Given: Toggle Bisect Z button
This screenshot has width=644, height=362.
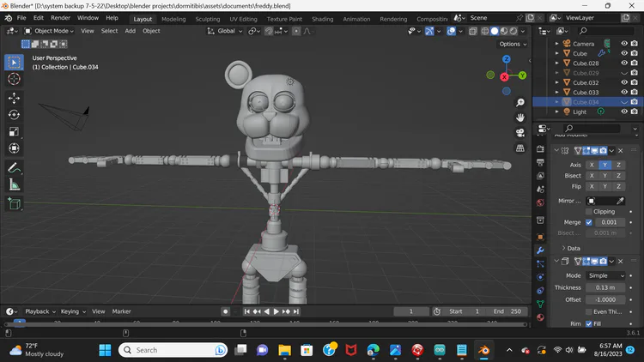Looking at the screenshot, I should [618, 176].
